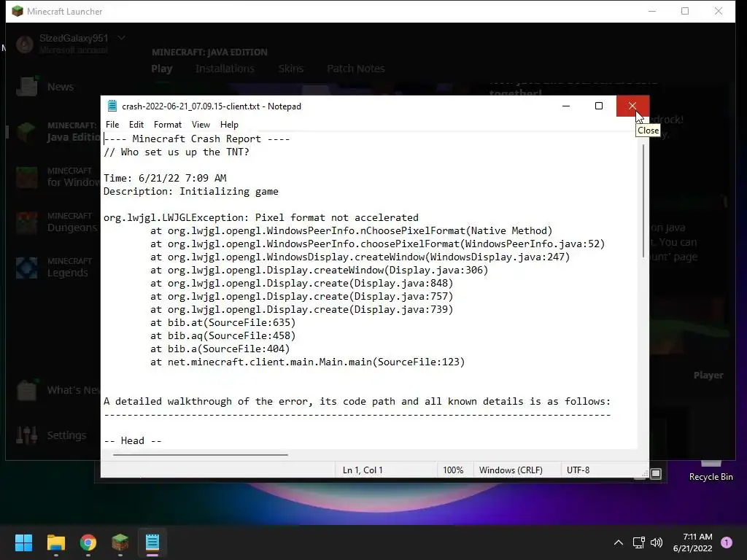Click the 'WindowsPeerInfo.java:52' stack line
This screenshot has width=747, height=560.
(377, 244)
